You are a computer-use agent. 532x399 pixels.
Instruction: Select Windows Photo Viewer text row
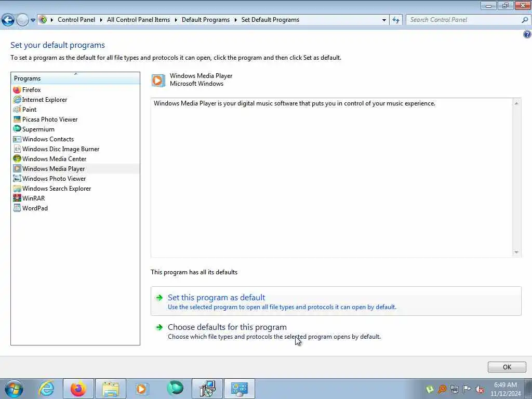tap(54, 179)
